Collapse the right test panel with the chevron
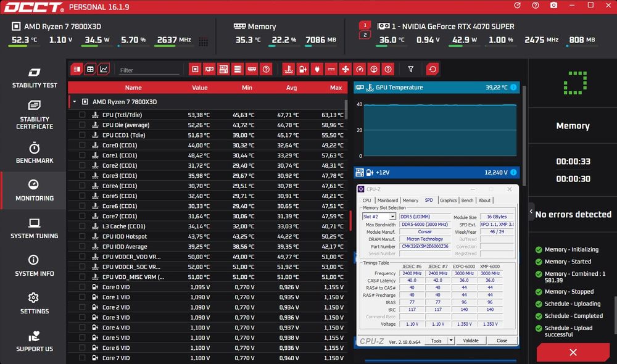Viewport: 617px width, 364px height. (531, 212)
